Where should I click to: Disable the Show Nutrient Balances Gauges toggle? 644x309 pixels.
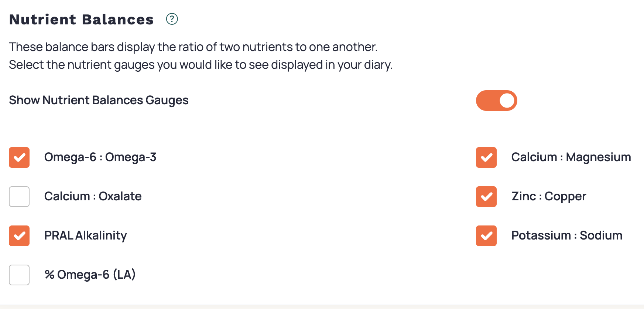[497, 100]
